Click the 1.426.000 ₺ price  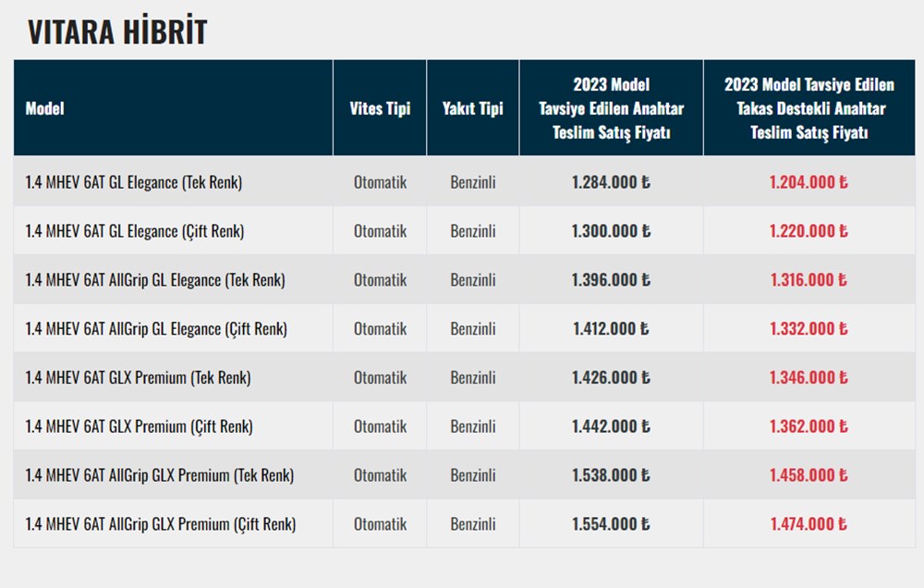tap(611, 378)
